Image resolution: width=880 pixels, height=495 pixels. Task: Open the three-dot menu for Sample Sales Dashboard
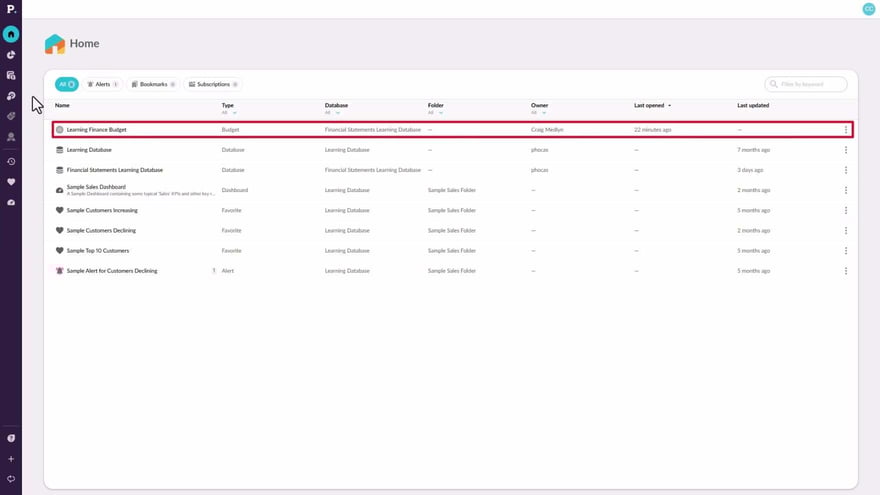846,190
